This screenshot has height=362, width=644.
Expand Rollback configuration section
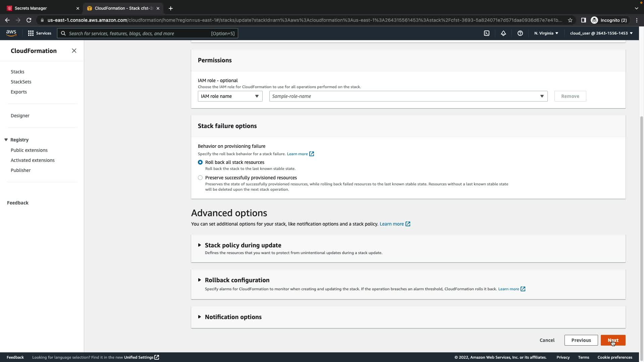pyautogui.click(x=237, y=280)
